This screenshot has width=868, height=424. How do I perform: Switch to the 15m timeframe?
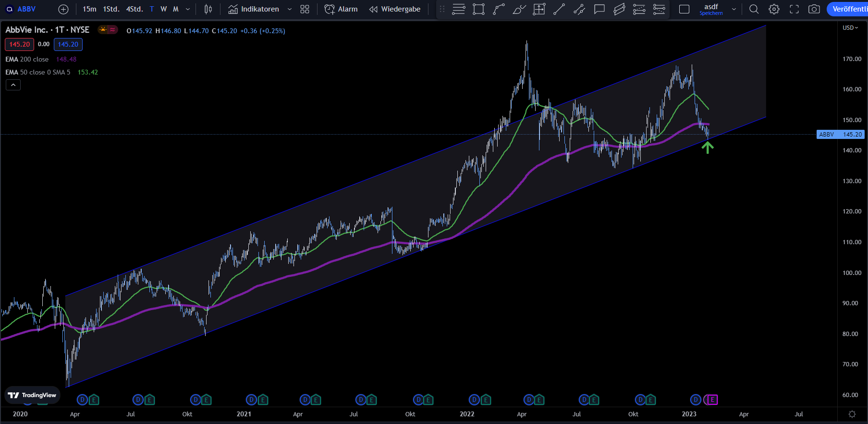coord(89,9)
